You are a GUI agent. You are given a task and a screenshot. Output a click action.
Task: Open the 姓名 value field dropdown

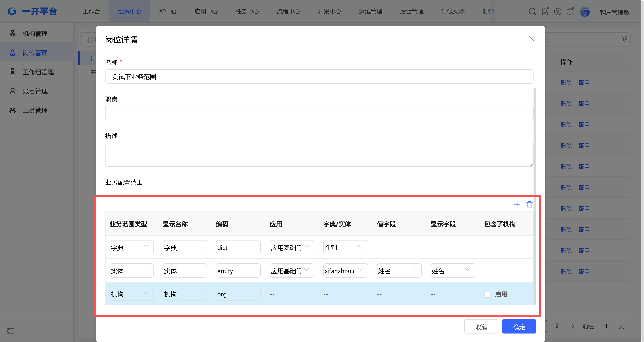[399, 270]
